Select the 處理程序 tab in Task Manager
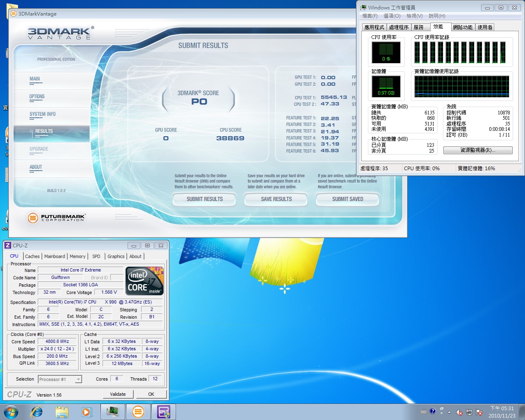525x420 pixels. [398, 27]
